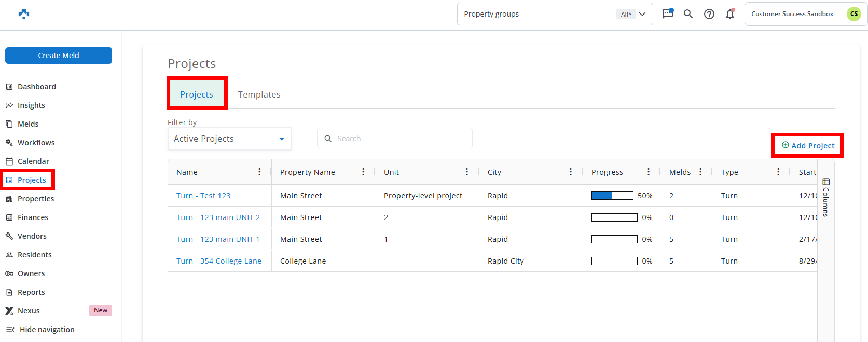Open the help question mark icon
Image resolution: width=868 pixels, height=342 pixels.
point(709,14)
